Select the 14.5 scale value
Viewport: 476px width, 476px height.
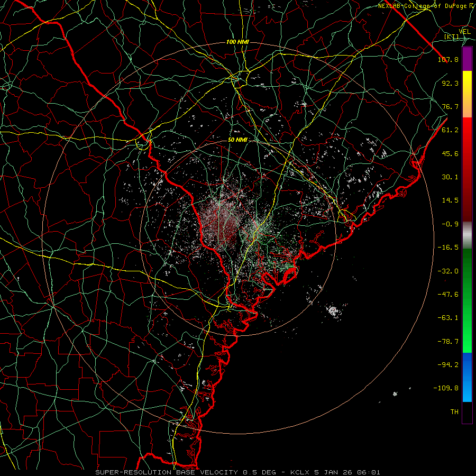click(450, 200)
